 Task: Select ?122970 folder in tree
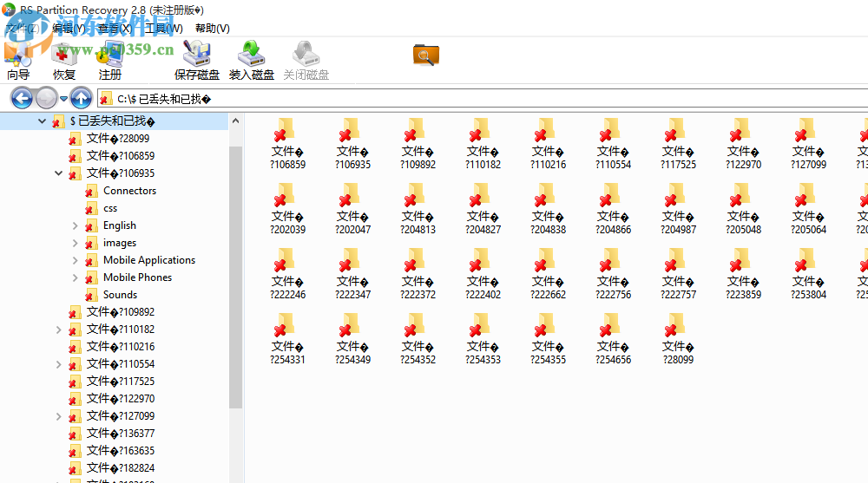click(121, 399)
